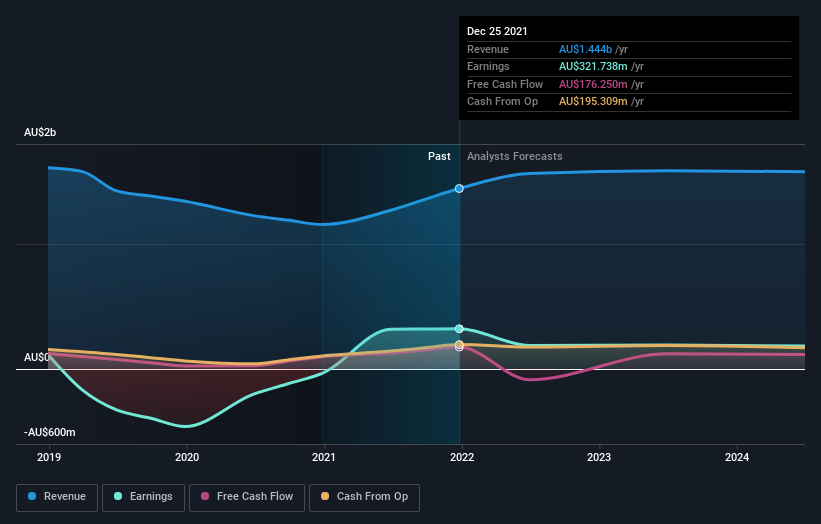Click the Cash From Op data point marker
Screen dimensions: 821x524
pyautogui.click(x=459, y=344)
